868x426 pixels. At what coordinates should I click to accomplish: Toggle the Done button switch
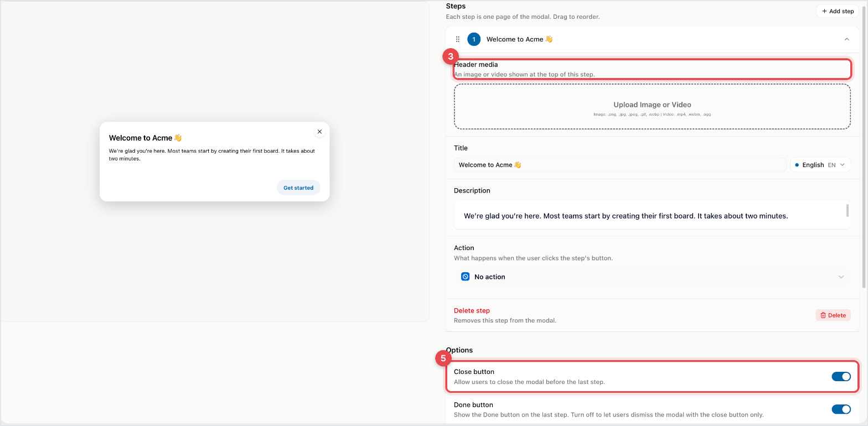tap(841, 409)
